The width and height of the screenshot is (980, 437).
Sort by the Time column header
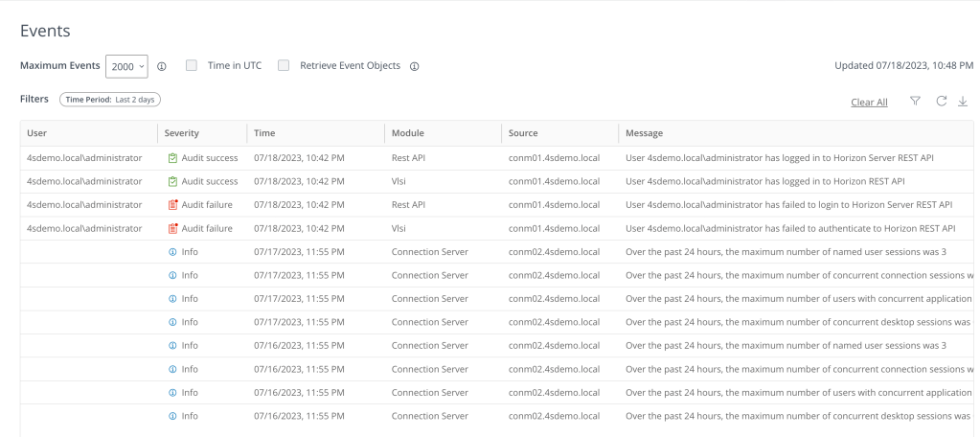coord(263,133)
